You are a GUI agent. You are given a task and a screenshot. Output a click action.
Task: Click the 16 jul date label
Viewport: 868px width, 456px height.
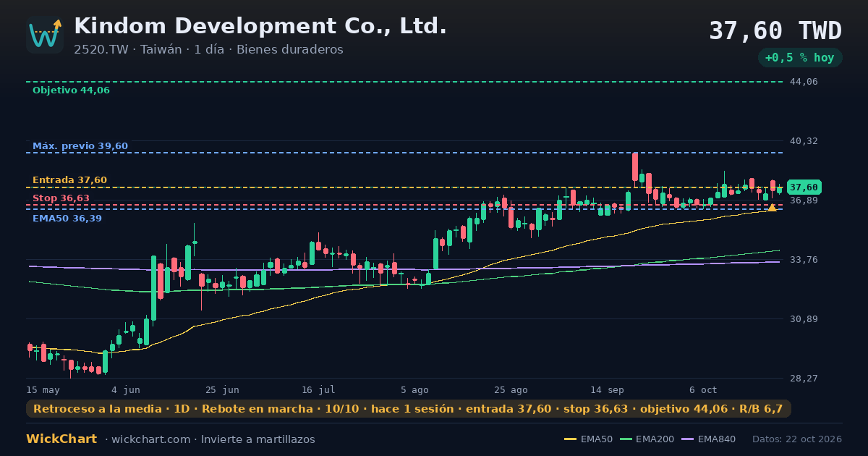coord(318,390)
